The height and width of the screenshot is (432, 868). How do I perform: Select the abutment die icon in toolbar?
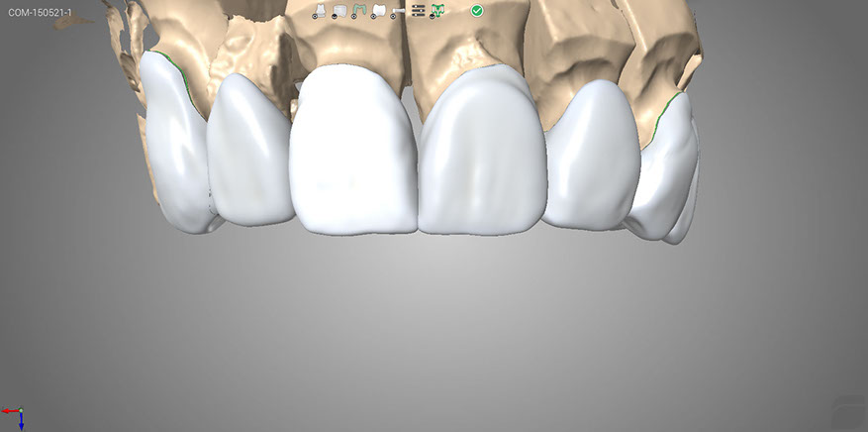point(321,10)
